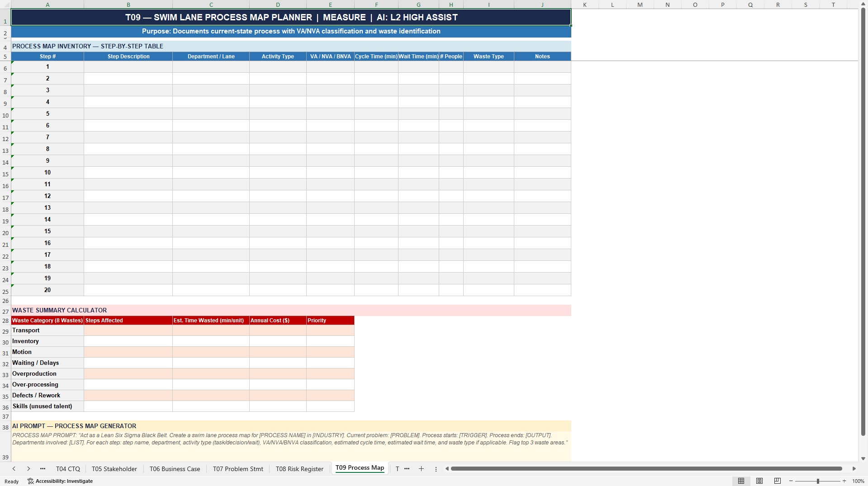This screenshot has height=486, width=868.
Task: Click the zoom out minus button
Action: tap(791, 481)
